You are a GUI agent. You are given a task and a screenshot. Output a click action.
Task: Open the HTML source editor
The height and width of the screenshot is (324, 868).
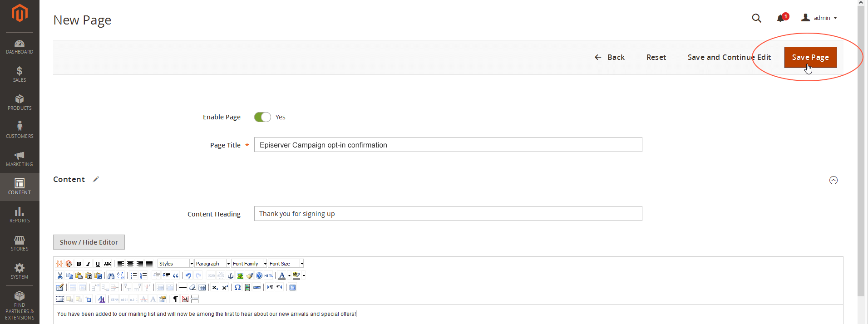click(x=269, y=275)
